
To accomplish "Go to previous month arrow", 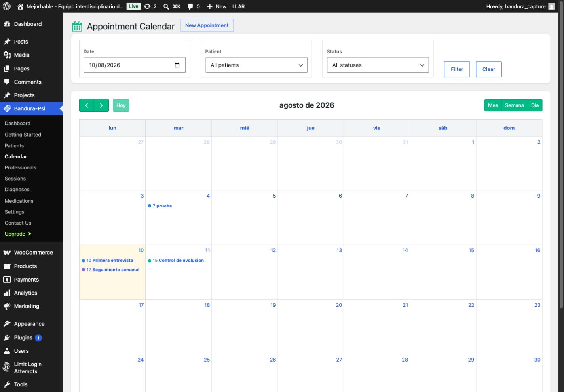I will pyautogui.click(x=87, y=105).
